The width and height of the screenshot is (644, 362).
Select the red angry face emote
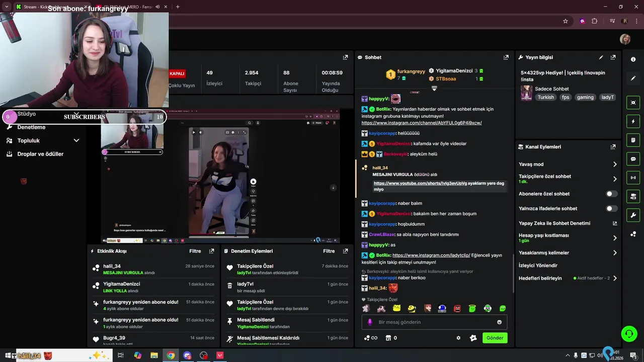click(457, 308)
